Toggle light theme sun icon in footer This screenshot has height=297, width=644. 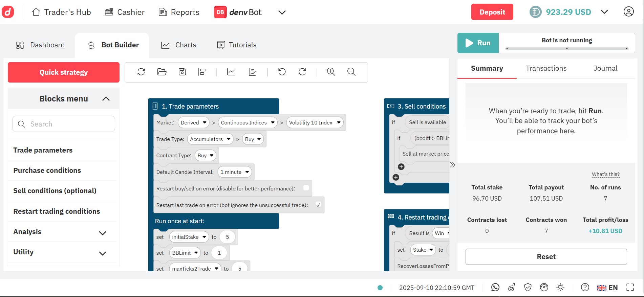click(x=560, y=288)
